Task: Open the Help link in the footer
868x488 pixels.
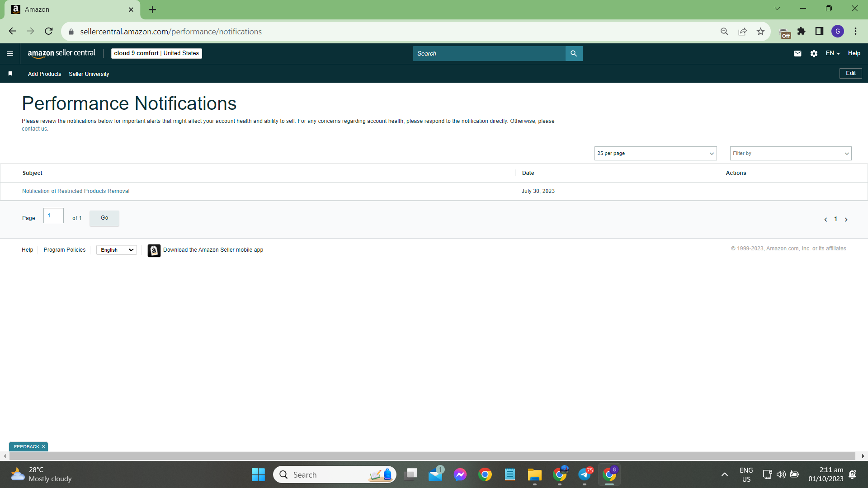Action: [27, 250]
